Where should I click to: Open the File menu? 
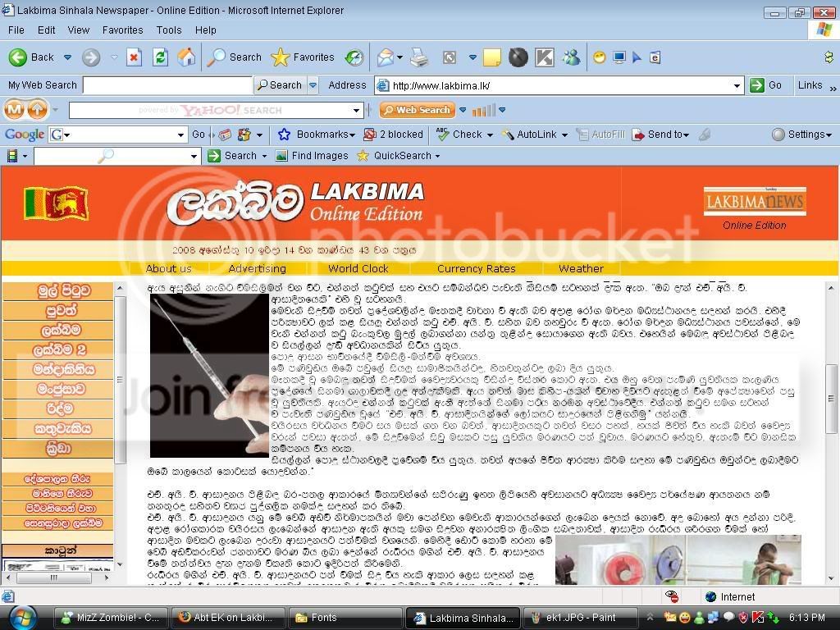tap(16, 30)
